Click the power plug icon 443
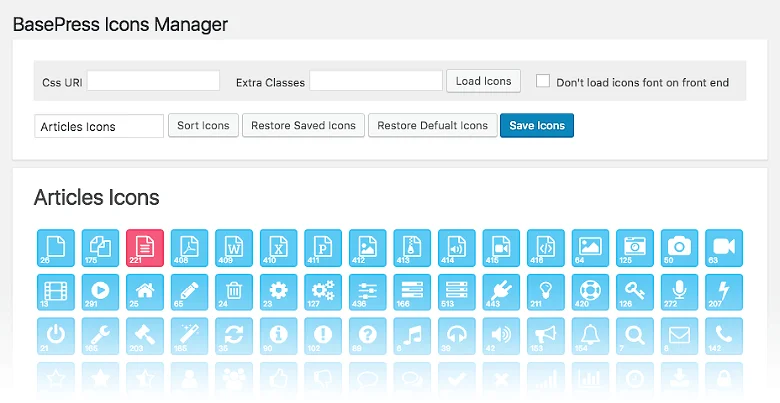This screenshot has width=780, height=403. coord(501,292)
